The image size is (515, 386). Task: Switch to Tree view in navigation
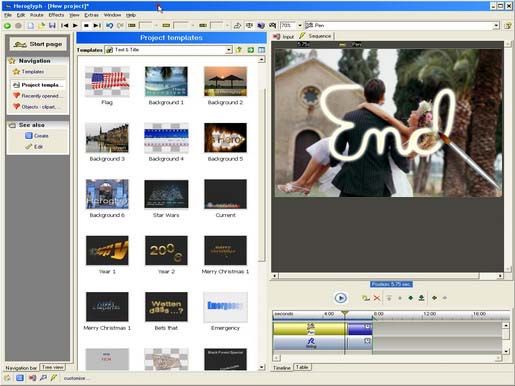point(52,367)
